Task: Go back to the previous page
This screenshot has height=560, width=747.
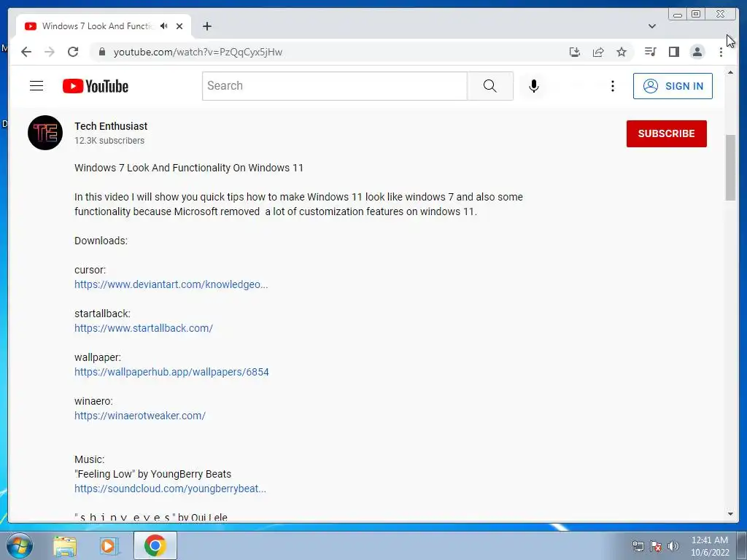Action: [26, 52]
